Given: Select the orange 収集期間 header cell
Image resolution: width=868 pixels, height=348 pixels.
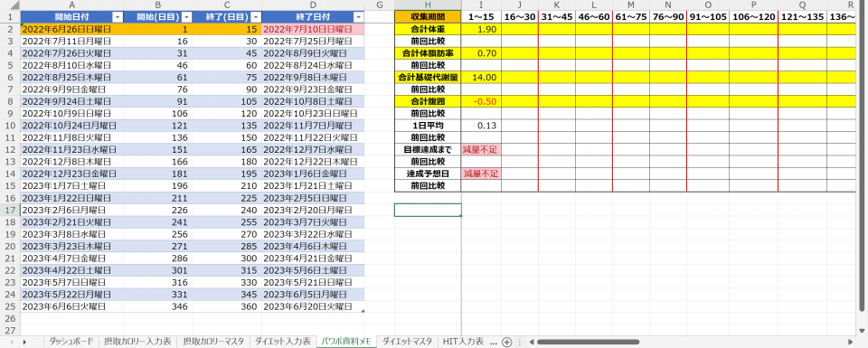Looking at the screenshot, I should click(x=428, y=16).
